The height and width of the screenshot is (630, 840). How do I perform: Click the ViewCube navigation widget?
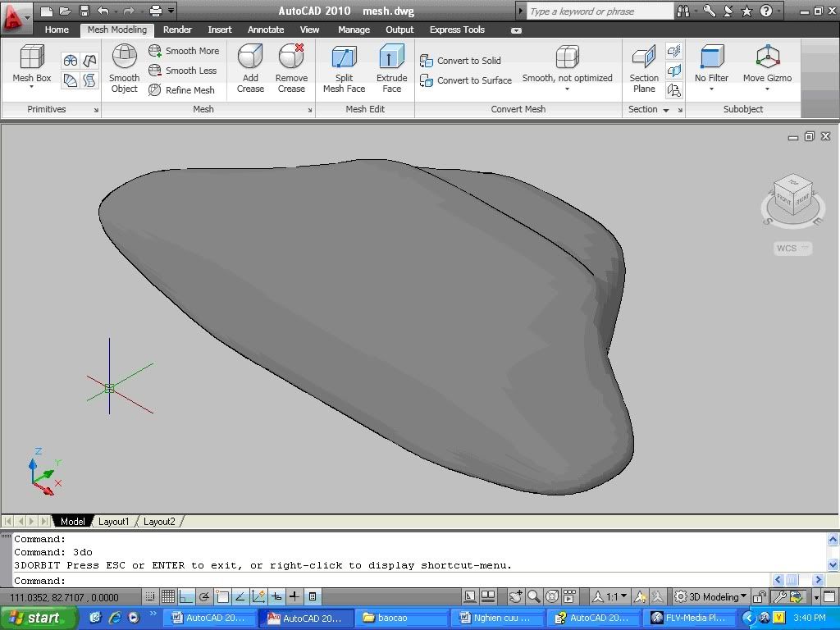click(792, 197)
